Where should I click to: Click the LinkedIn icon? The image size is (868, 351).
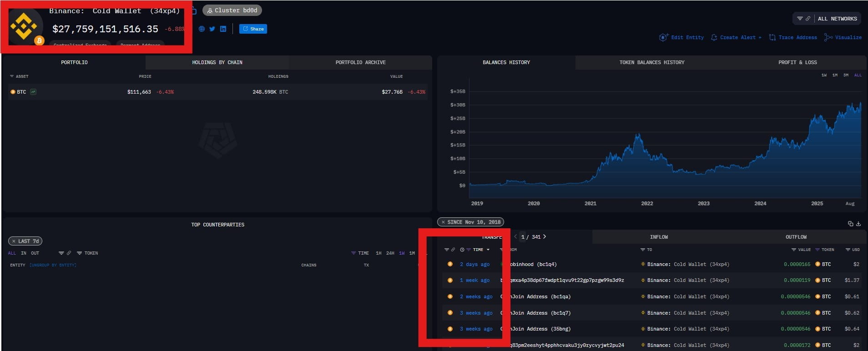pyautogui.click(x=223, y=29)
